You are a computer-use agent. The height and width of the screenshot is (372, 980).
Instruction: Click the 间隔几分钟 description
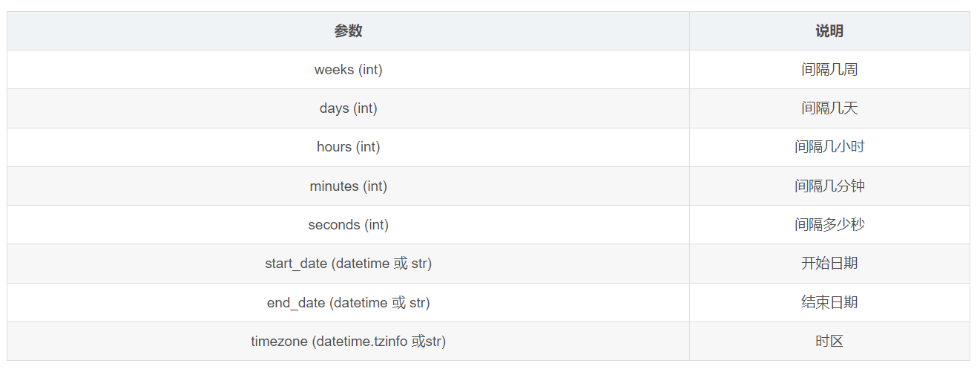(x=829, y=186)
